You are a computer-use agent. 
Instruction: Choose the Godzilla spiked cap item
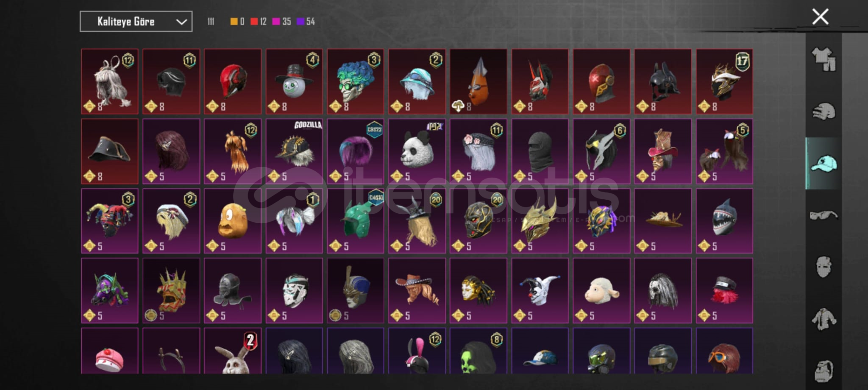pyautogui.click(x=294, y=151)
